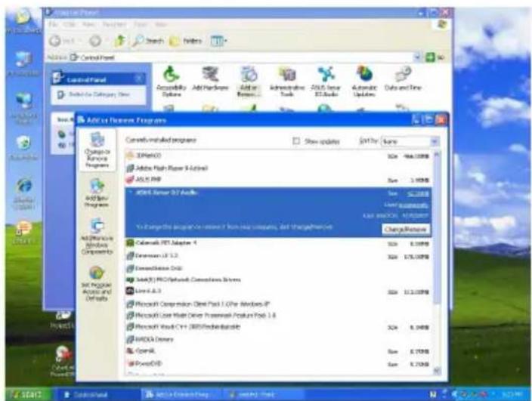Open the Views toolbar dropdown
The width and height of the screenshot is (532, 401).
click(218, 41)
